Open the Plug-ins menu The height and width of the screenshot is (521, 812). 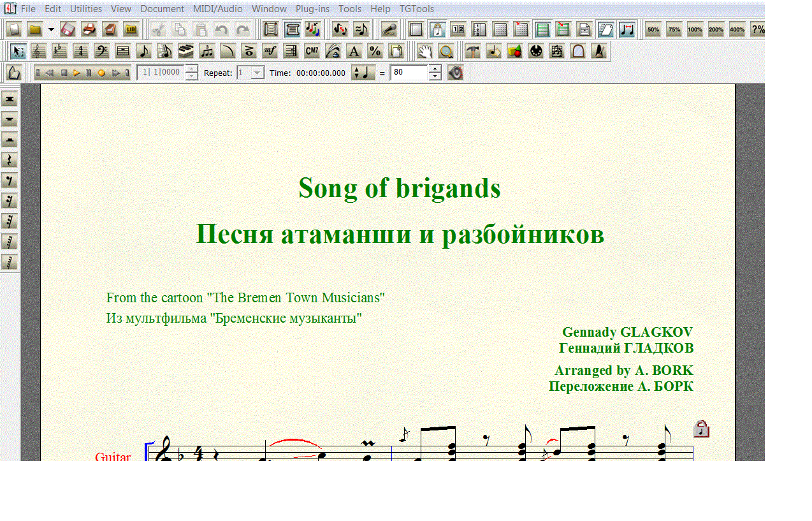312,9
